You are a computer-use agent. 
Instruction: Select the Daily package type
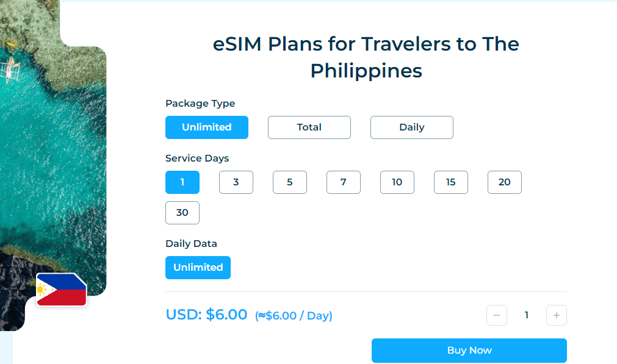[411, 127]
